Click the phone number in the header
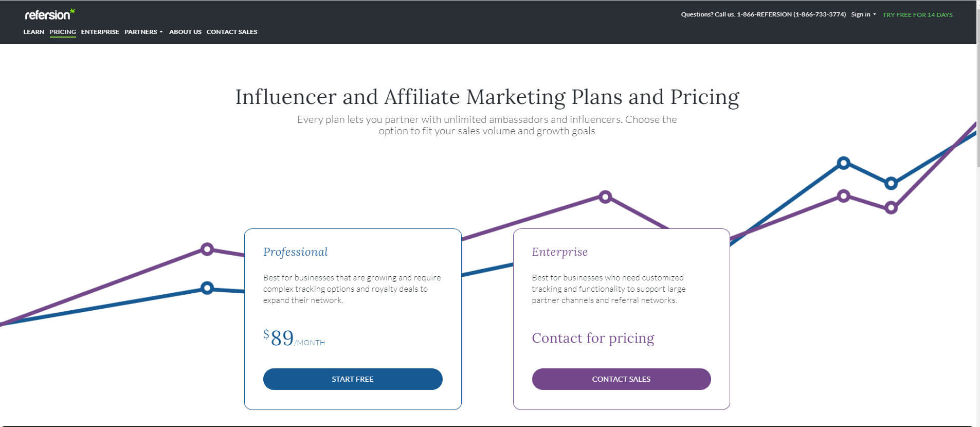The width and height of the screenshot is (980, 427). pos(791,14)
